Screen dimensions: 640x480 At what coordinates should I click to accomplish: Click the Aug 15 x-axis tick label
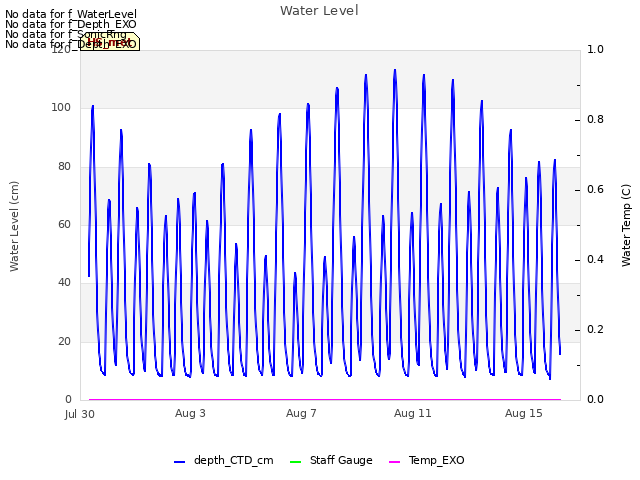click(524, 413)
